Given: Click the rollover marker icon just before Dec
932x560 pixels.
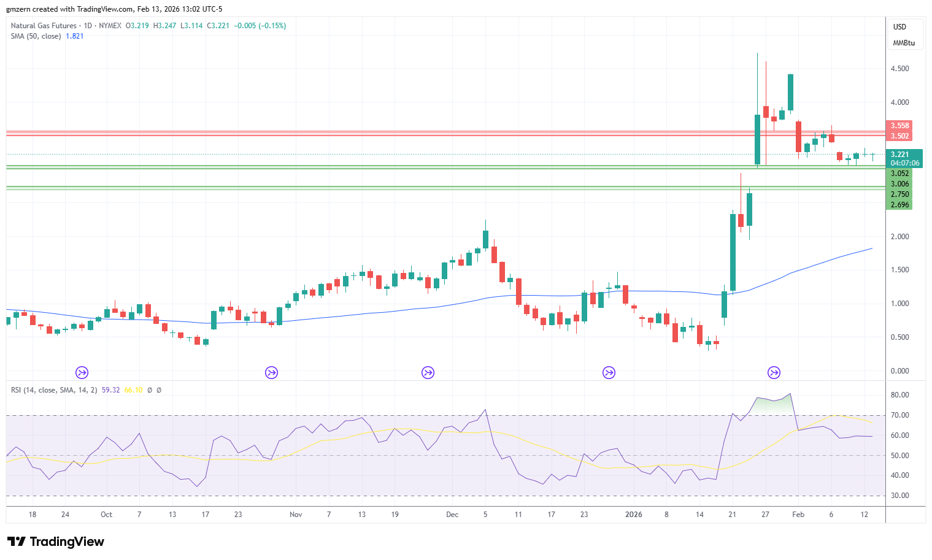Looking at the screenshot, I should [428, 372].
